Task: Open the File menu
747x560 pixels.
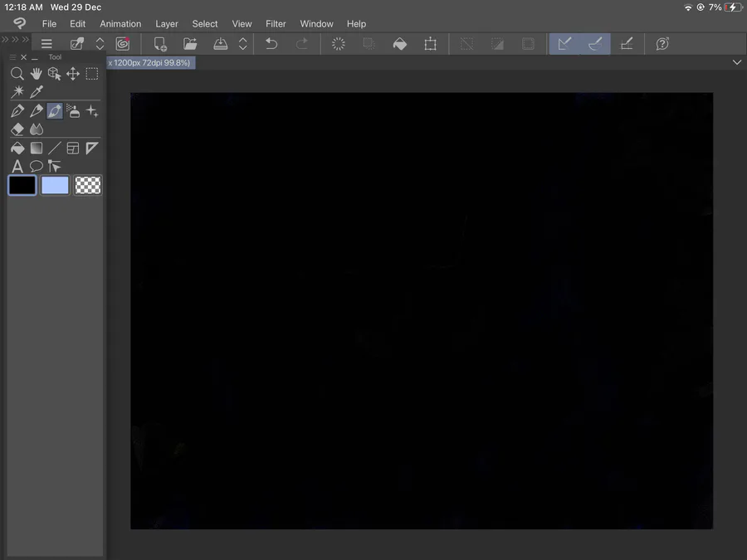Action: (x=49, y=24)
